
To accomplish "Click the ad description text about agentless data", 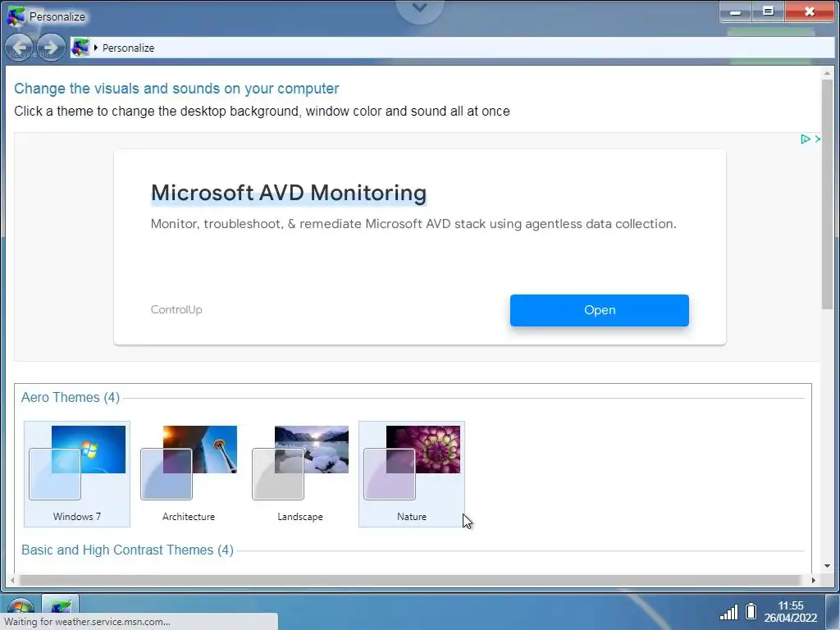I will (x=413, y=224).
